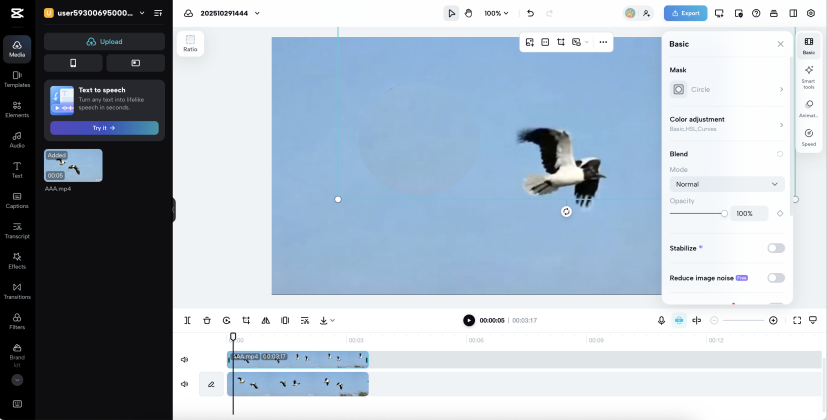
Task: Expand Color adjustment settings
Action: tap(727, 124)
